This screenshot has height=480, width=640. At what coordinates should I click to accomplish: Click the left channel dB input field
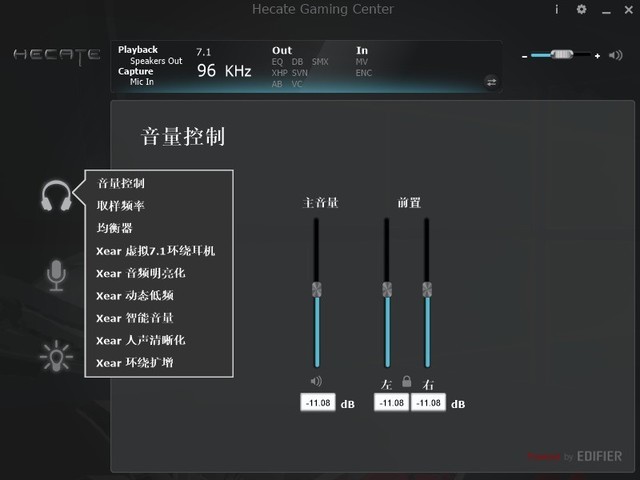pos(391,403)
